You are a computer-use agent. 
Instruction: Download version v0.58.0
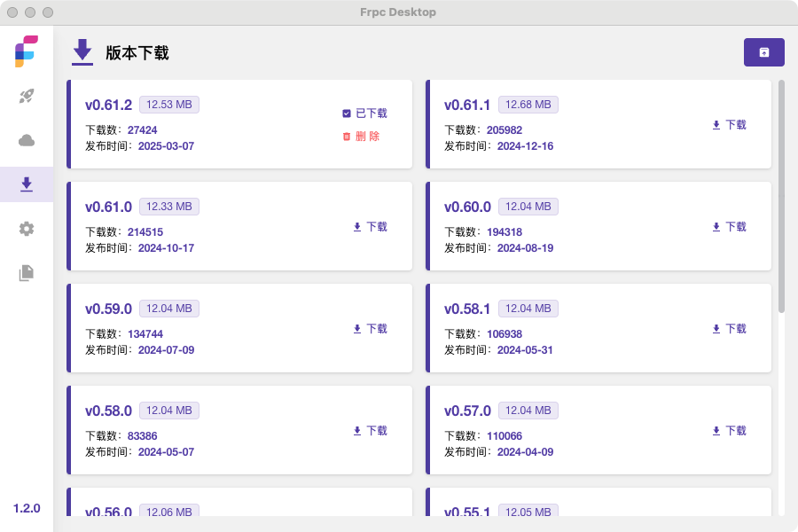(x=370, y=431)
